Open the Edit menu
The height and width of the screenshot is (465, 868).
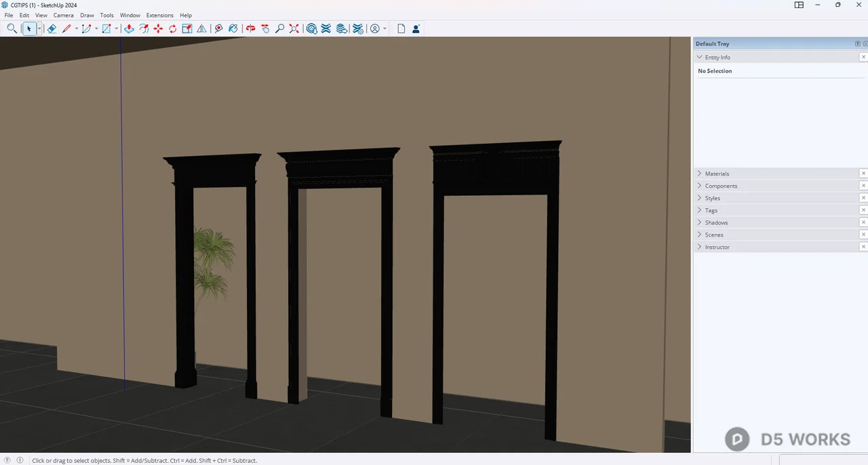24,15
